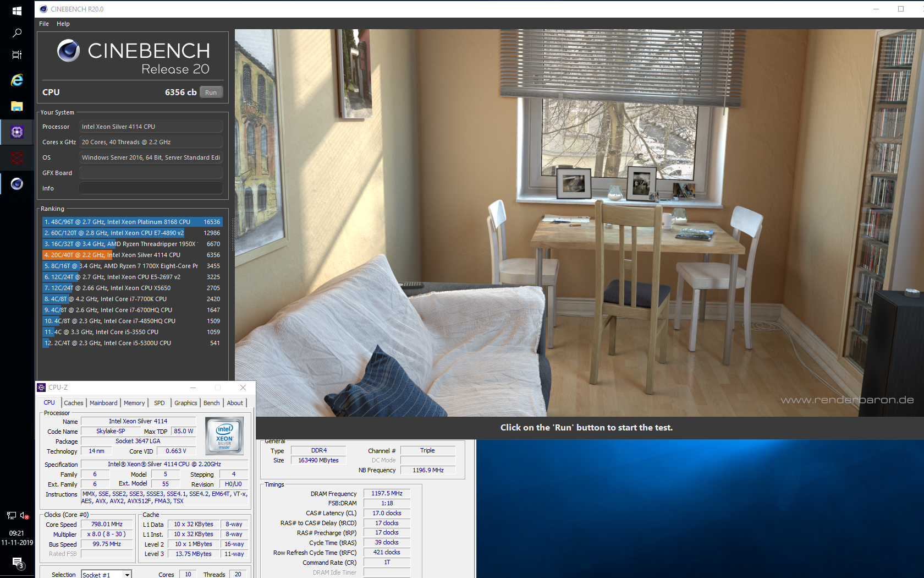Launch Internet Explorer from the taskbar

17,80
